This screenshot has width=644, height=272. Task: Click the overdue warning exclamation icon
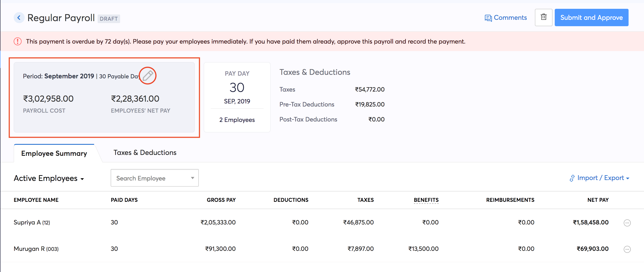tap(17, 41)
